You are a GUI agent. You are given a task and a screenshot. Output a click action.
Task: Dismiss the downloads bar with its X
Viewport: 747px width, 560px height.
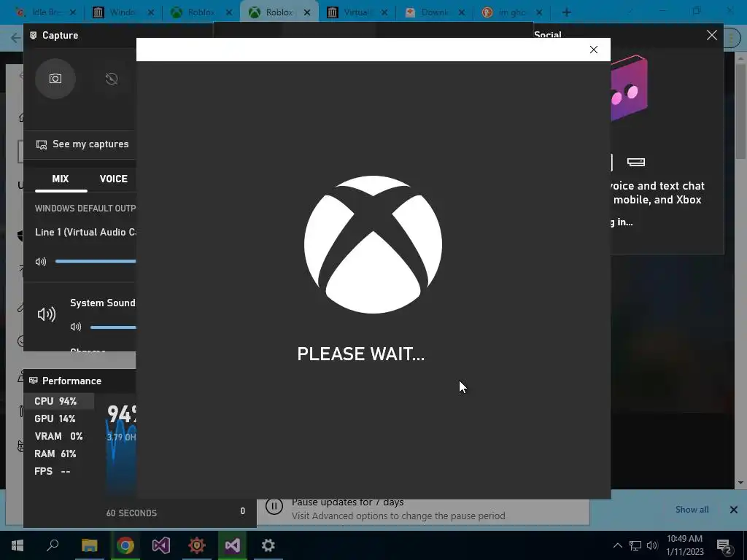click(x=734, y=510)
